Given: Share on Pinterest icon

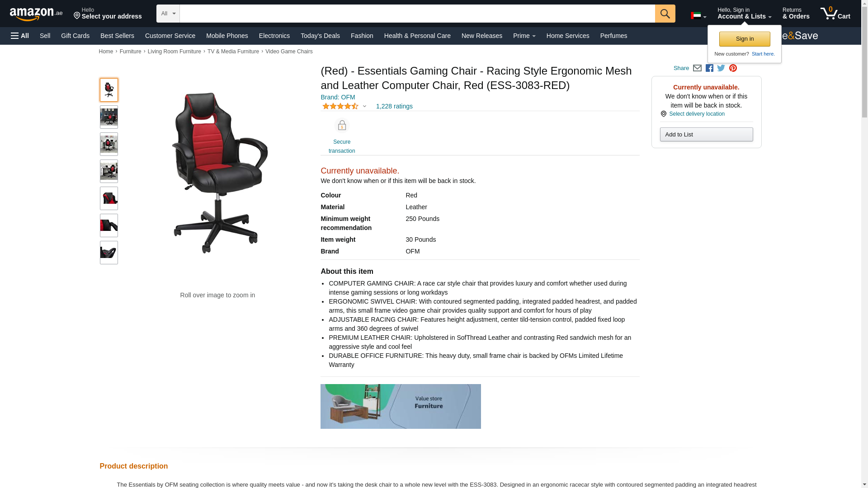Looking at the screenshot, I should point(733,68).
